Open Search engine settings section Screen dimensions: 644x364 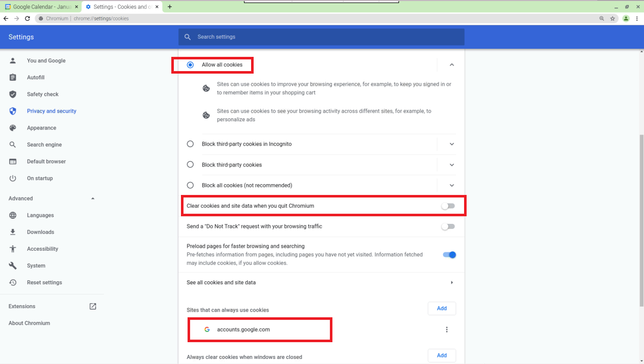pos(44,145)
